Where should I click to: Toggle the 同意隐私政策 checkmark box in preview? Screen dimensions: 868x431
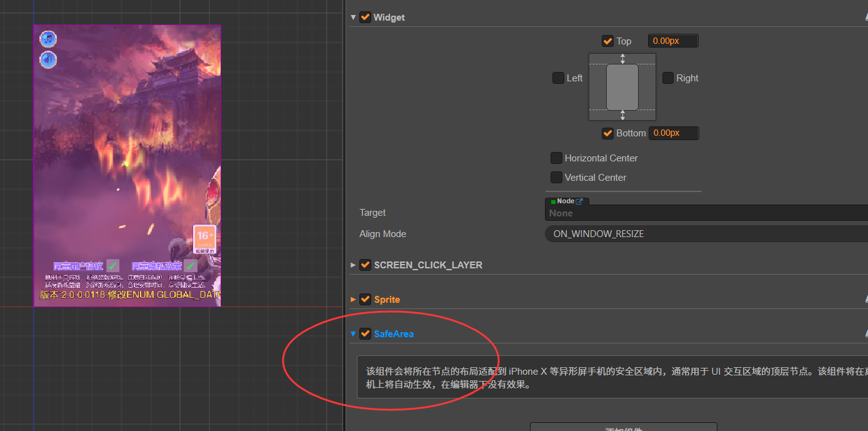click(191, 266)
